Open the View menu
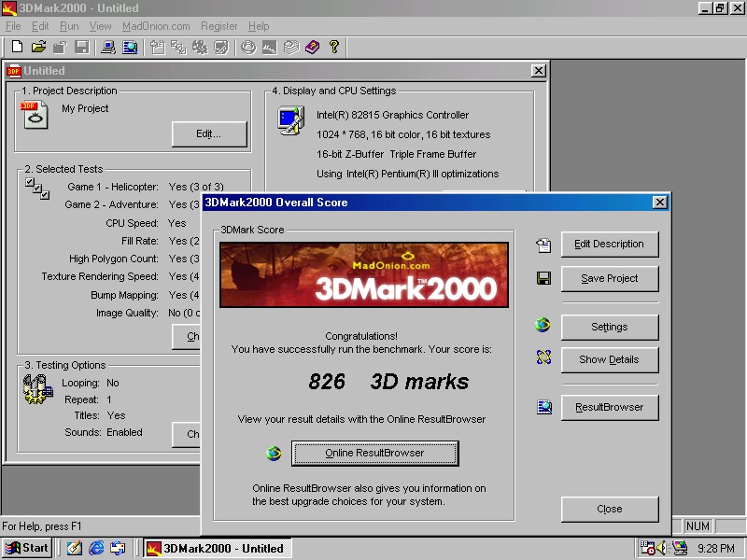The image size is (747, 560). click(100, 26)
